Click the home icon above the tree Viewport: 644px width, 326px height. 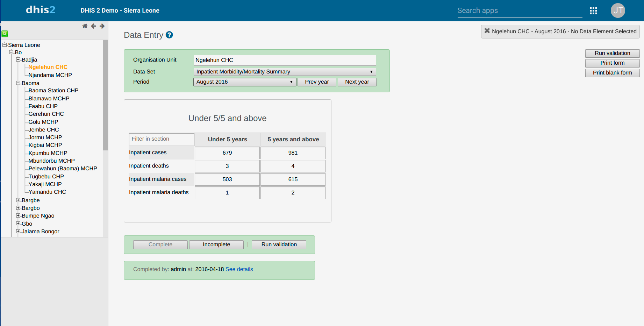[x=85, y=26]
